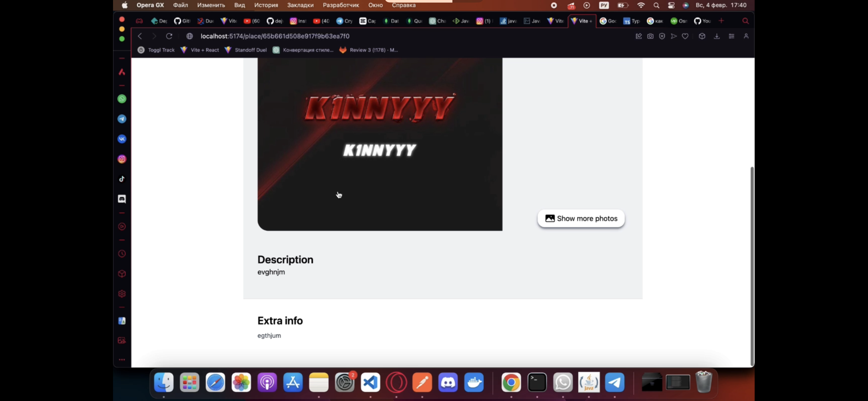The height and width of the screenshot is (401, 868).
Task: Open Finder from the Dock
Action: pos(164,383)
